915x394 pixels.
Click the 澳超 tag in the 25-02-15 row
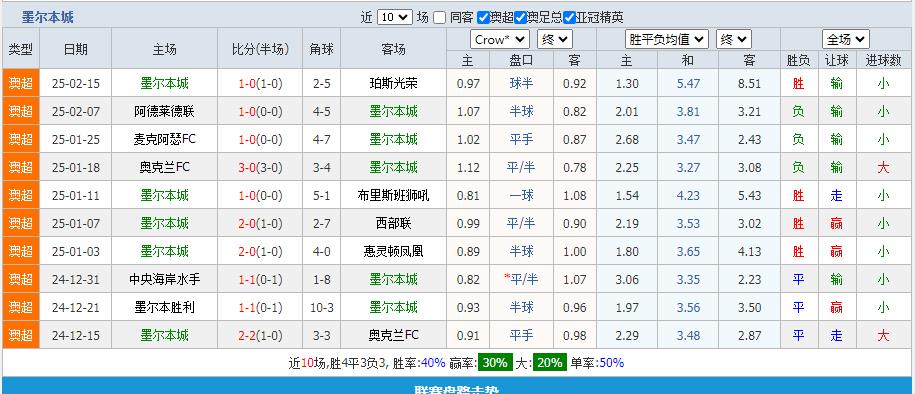pos(21,83)
